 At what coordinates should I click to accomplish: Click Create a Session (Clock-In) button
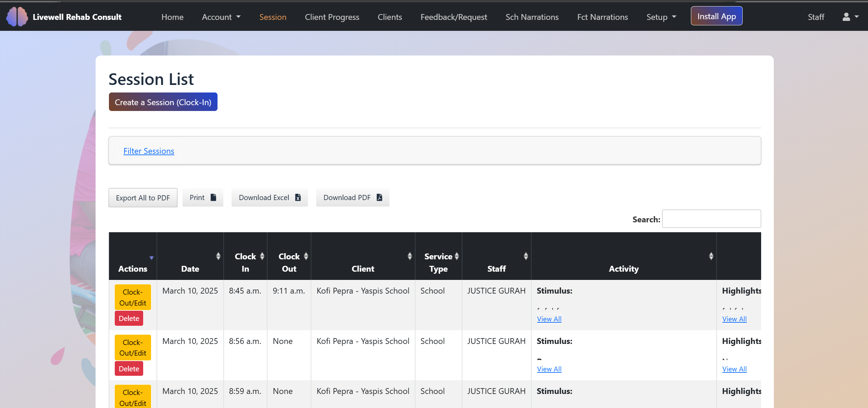[x=163, y=102]
